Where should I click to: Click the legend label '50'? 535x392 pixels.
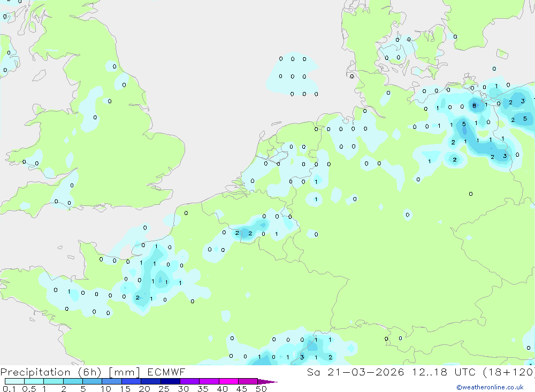262,389
